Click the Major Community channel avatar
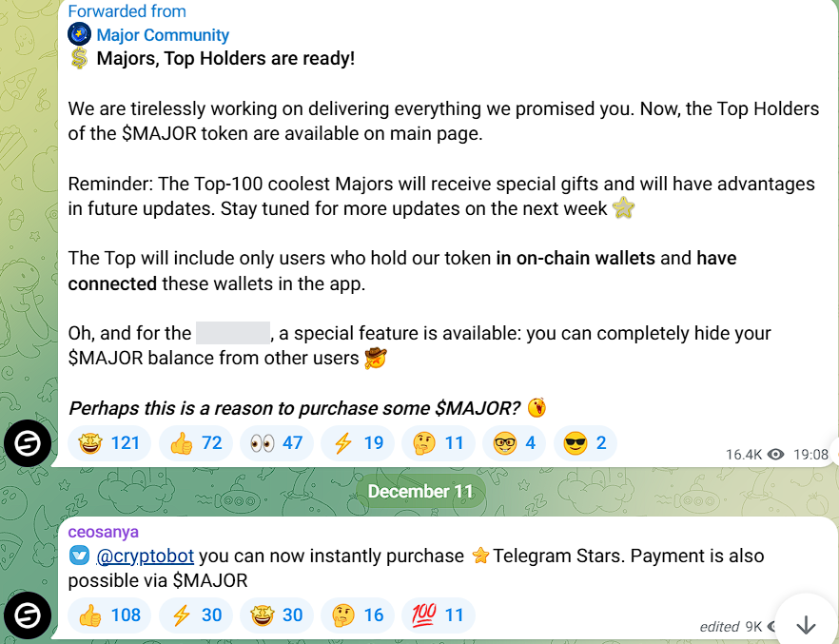839x644 pixels. tap(79, 34)
